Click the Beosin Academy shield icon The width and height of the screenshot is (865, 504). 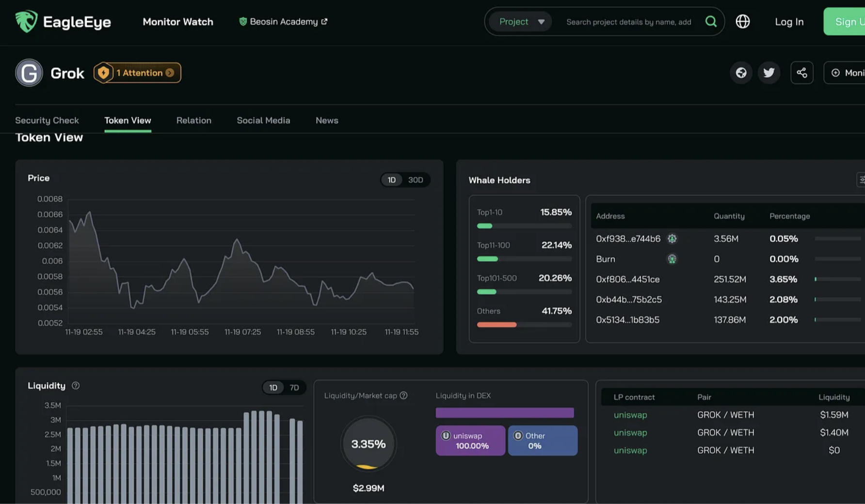click(243, 21)
